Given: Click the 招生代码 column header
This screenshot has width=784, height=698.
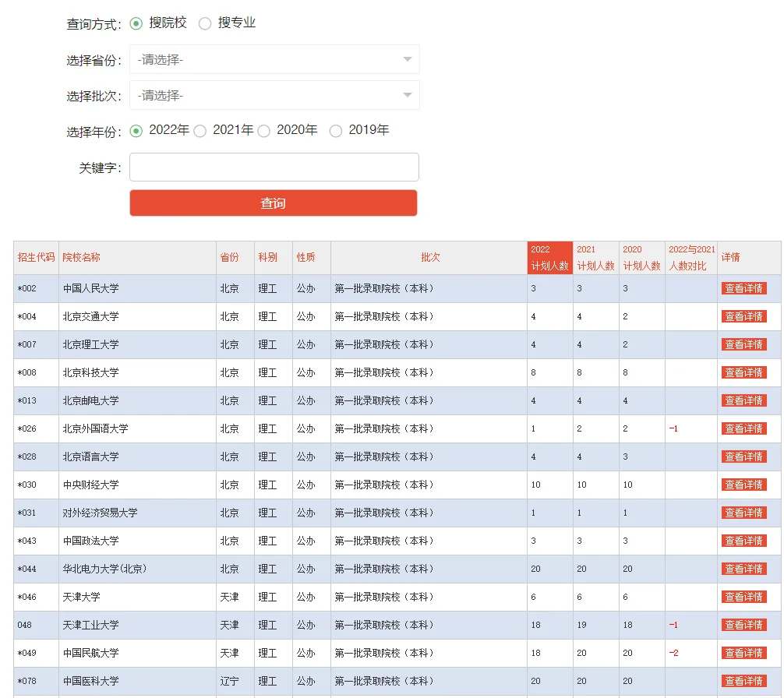Looking at the screenshot, I should click(x=36, y=257).
